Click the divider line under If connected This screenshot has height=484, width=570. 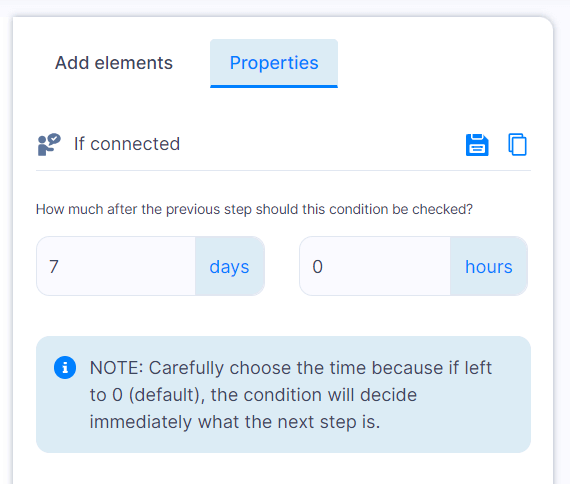(283, 170)
